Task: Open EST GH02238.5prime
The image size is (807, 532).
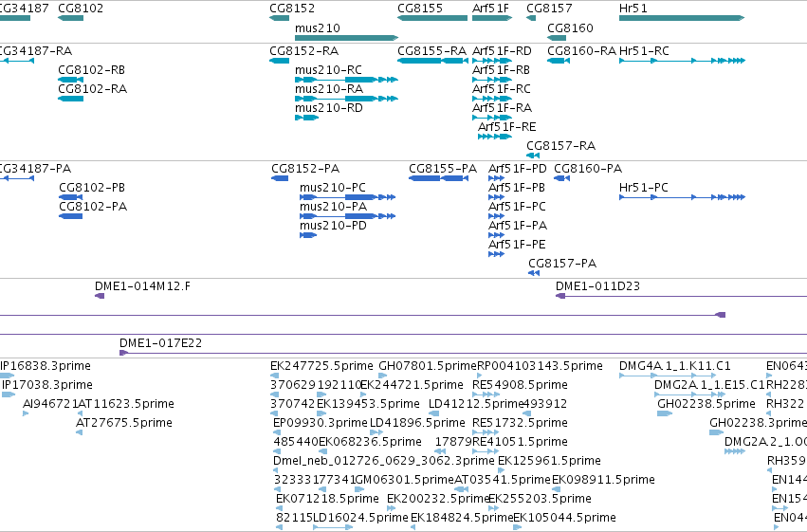Action: [706, 404]
